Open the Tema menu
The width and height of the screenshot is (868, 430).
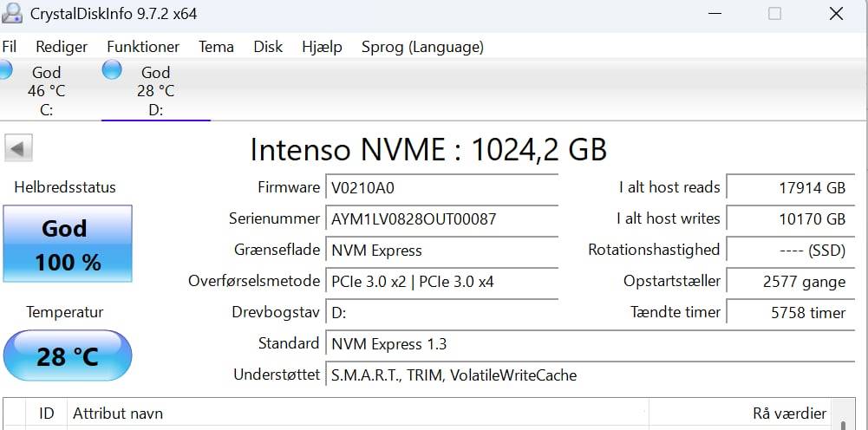pyautogui.click(x=216, y=47)
